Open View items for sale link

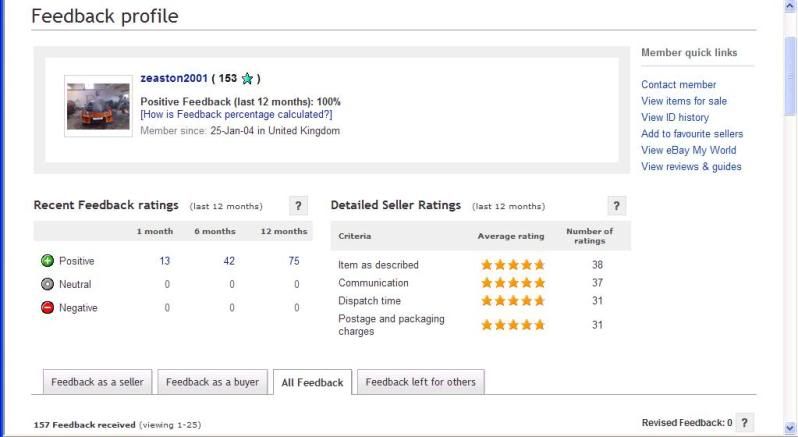tap(683, 101)
